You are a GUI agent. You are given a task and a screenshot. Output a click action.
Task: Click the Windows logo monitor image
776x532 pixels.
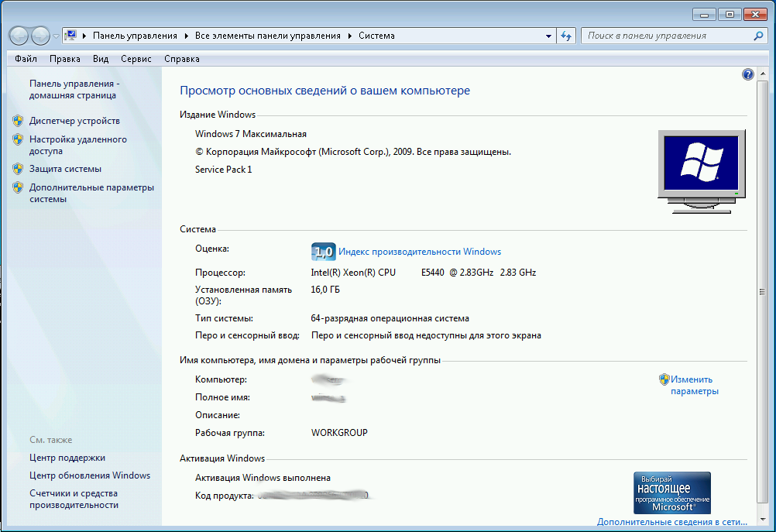702,171
